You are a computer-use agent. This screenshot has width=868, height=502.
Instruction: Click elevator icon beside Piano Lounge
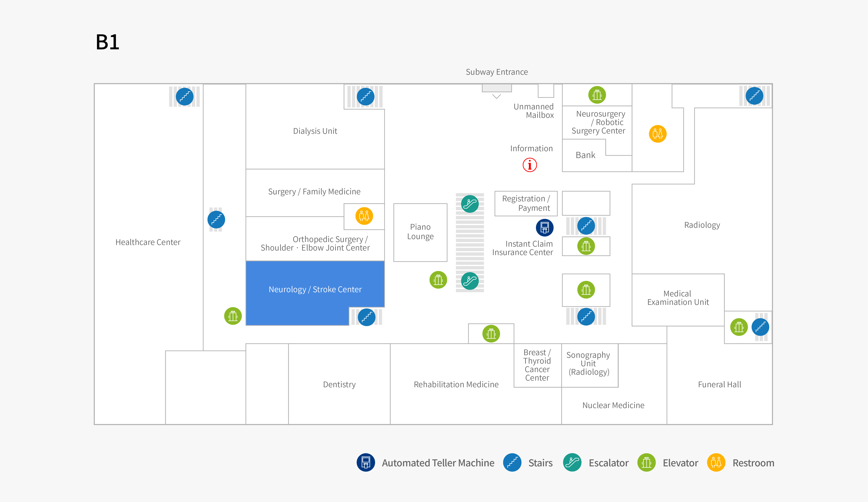click(438, 280)
